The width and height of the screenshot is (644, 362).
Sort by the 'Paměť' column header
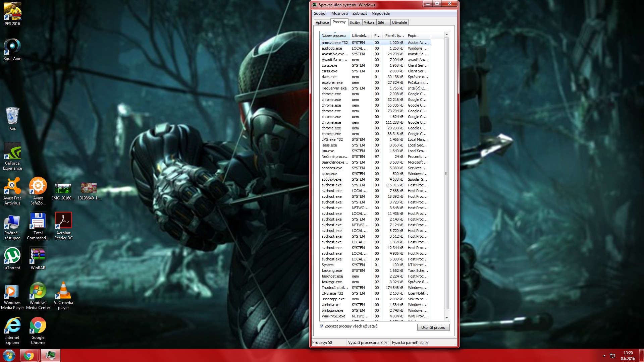[x=394, y=36]
